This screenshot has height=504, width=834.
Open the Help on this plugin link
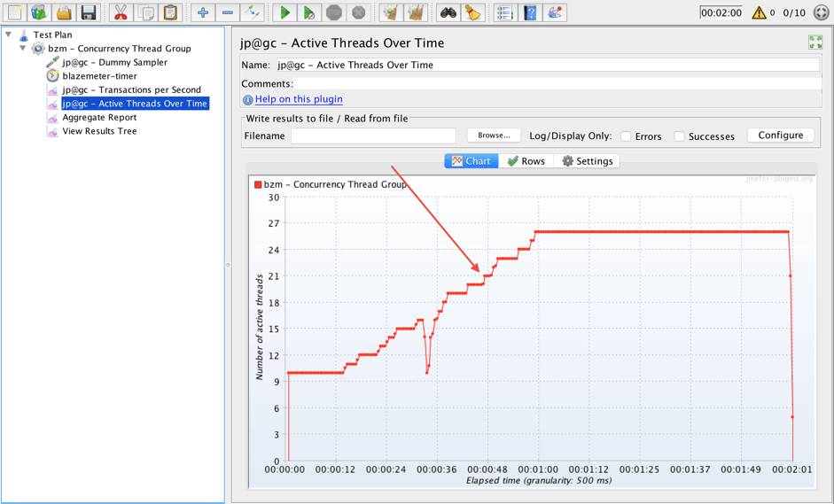pos(299,99)
